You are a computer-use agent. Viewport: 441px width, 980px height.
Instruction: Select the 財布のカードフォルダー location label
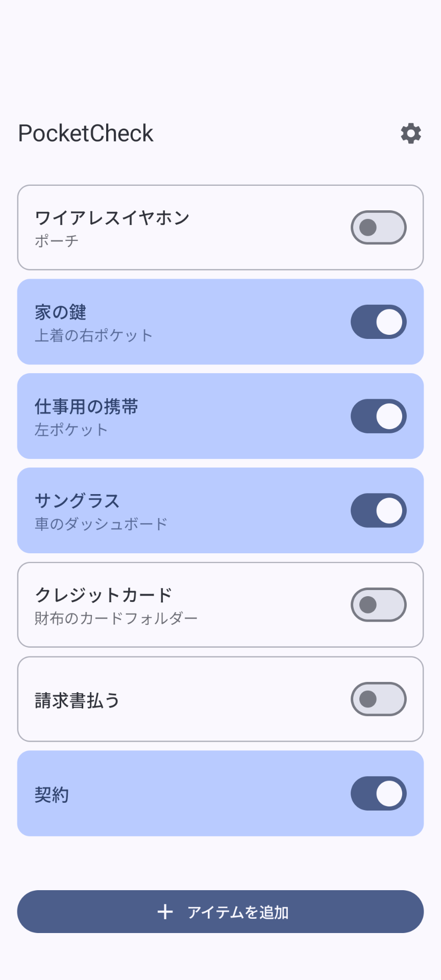pos(116,619)
